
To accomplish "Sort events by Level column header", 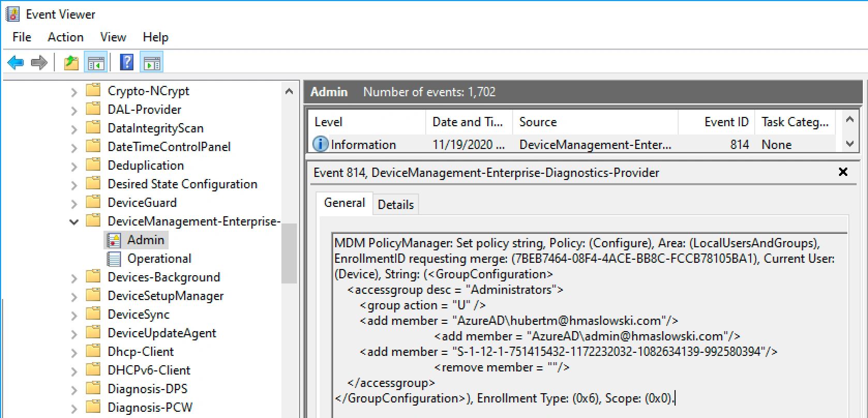I will (x=328, y=122).
